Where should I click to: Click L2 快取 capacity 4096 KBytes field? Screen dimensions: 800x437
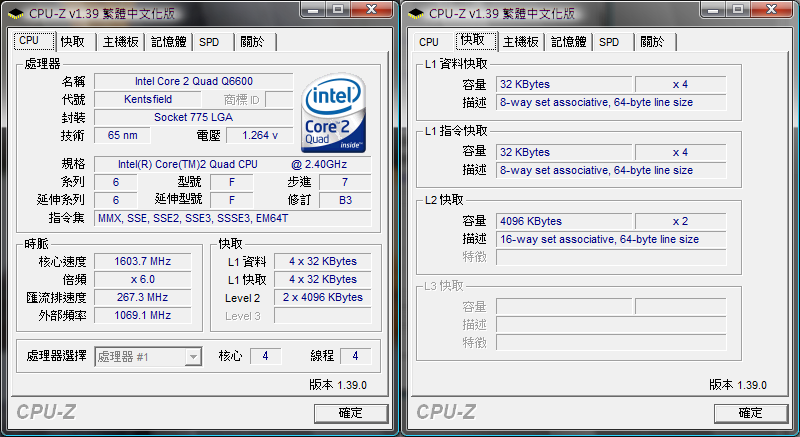click(564, 221)
